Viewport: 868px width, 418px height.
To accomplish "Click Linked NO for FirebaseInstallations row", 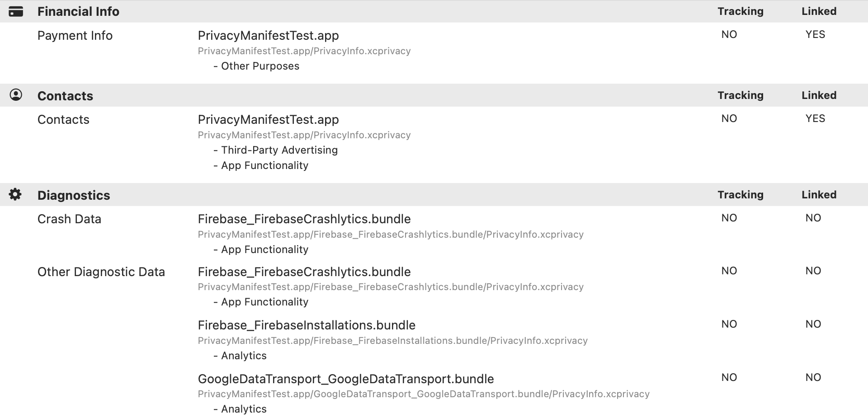I will click(813, 324).
